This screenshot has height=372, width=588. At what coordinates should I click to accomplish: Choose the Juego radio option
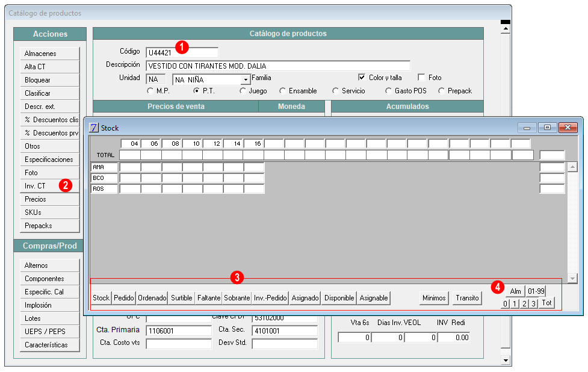(243, 91)
